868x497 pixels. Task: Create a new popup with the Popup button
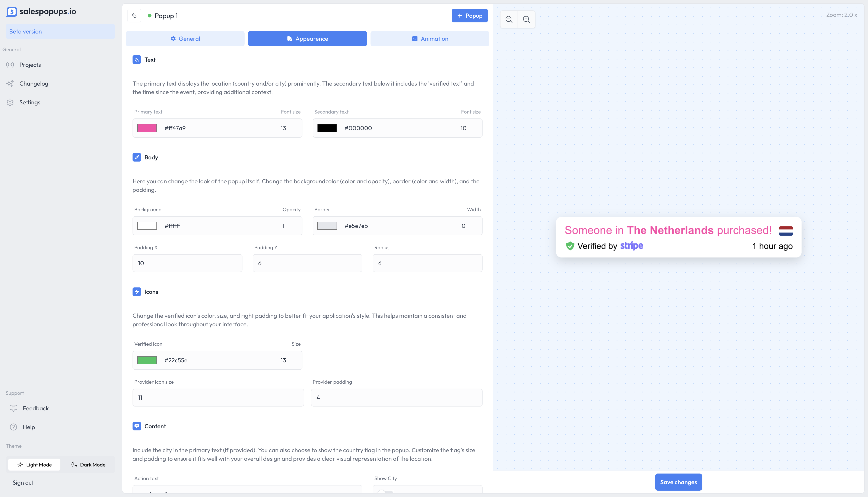coord(469,15)
